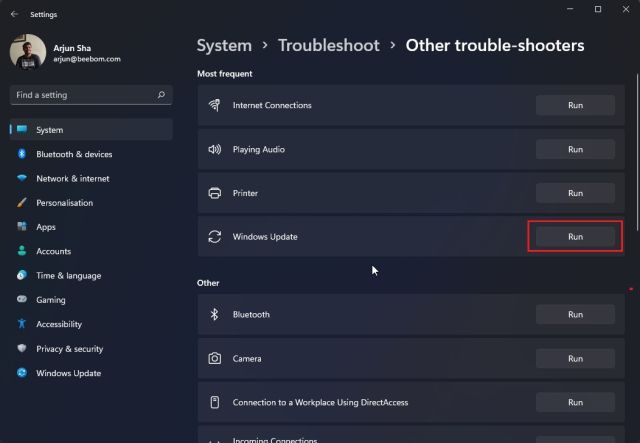
Task: Click the Apps sidebar icon
Action: point(22,226)
